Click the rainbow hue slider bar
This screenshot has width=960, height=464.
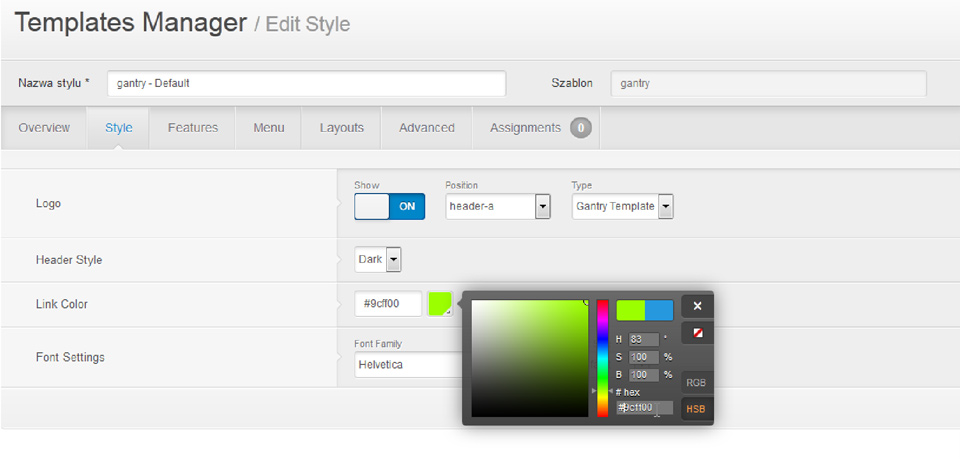(x=602, y=359)
